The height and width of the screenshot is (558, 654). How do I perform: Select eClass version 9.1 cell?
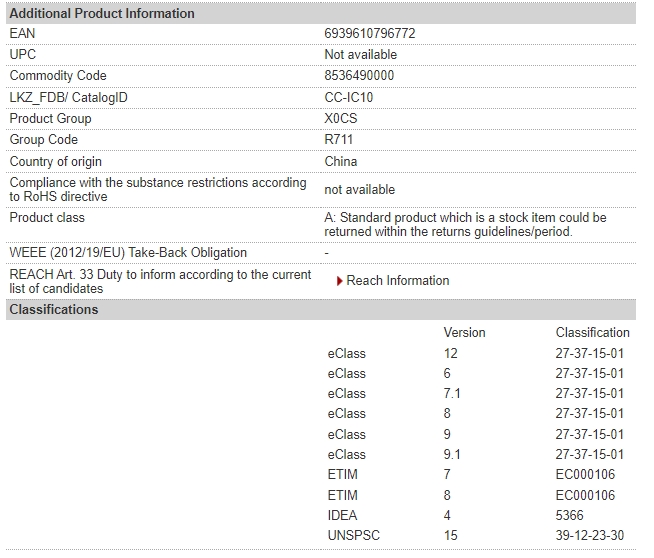click(x=452, y=454)
